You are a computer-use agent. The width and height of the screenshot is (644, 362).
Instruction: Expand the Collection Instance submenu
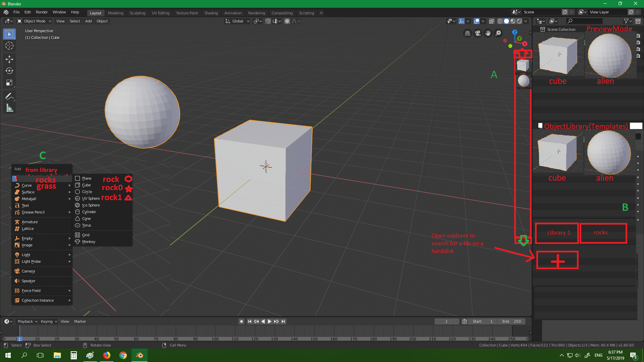42,300
